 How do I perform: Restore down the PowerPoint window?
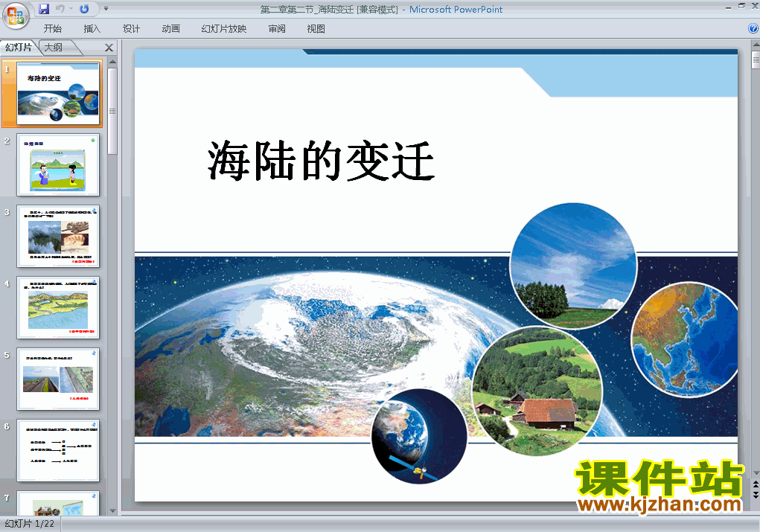click(x=741, y=6)
